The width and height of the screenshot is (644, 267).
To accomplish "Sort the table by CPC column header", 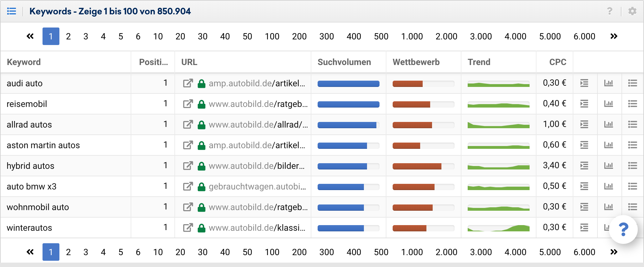I will tap(557, 62).
